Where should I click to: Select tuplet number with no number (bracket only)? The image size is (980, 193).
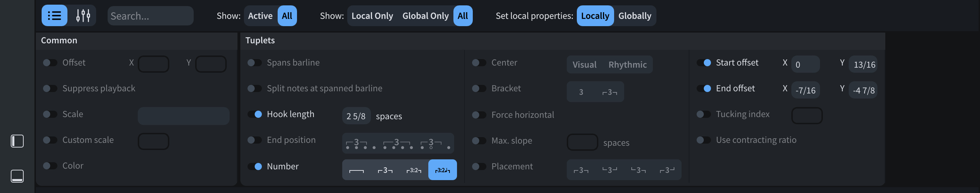357,170
